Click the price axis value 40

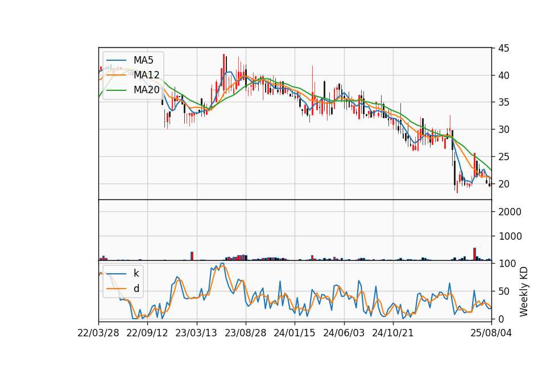pos(503,75)
